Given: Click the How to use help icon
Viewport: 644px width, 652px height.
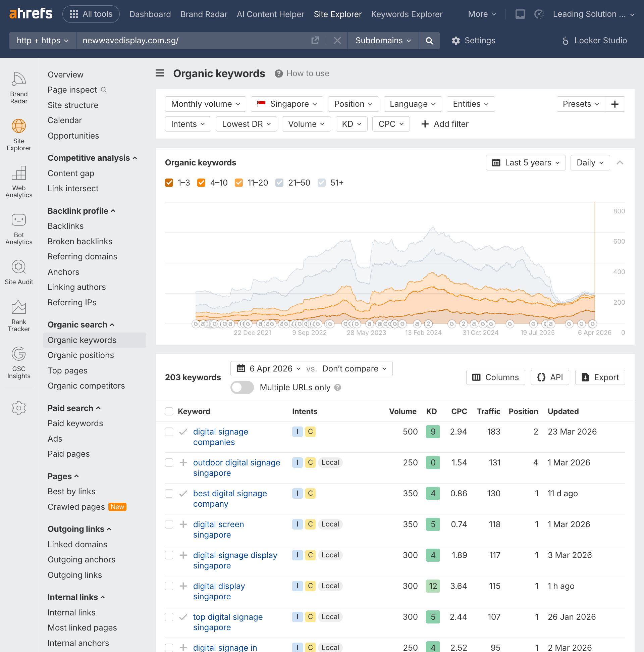Looking at the screenshot, I should [x=278, y=73].
